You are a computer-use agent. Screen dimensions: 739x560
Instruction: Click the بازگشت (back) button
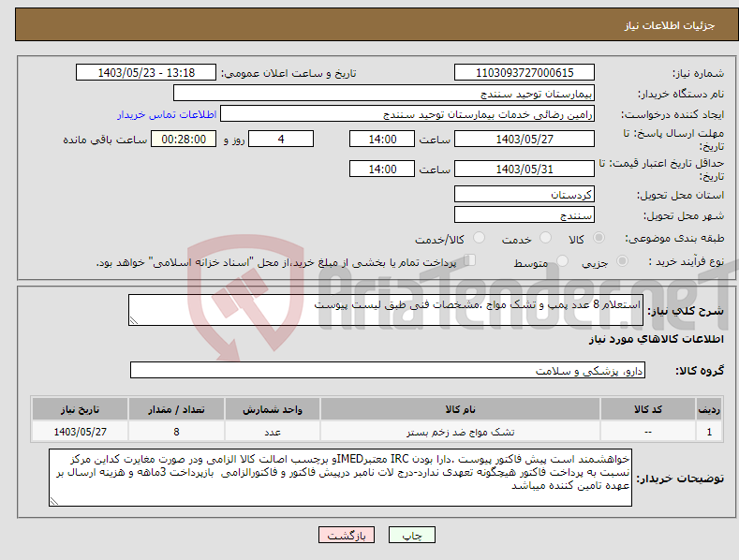(x=347, y=535)
